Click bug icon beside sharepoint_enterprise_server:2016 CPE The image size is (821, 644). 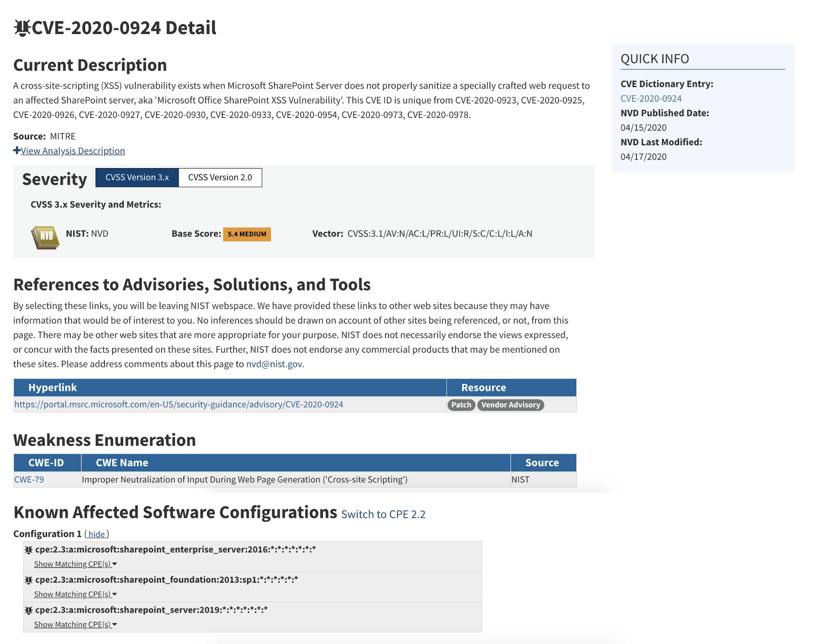(x=29, y=549)
